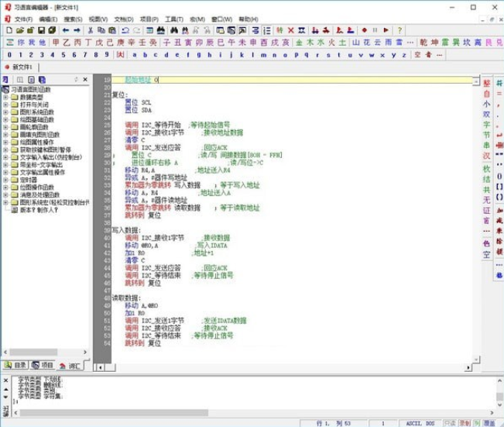
Task: Close the left side panel with X
Action: 85,80
